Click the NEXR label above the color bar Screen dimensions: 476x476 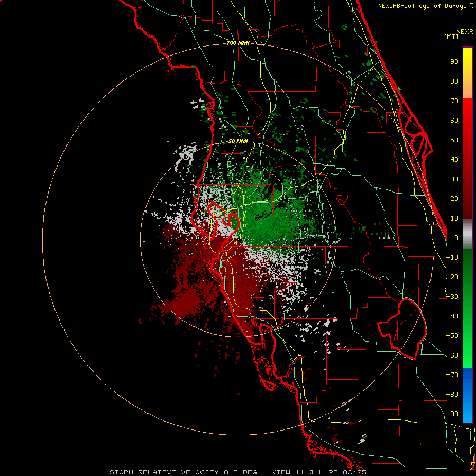(x=465, y=32)
